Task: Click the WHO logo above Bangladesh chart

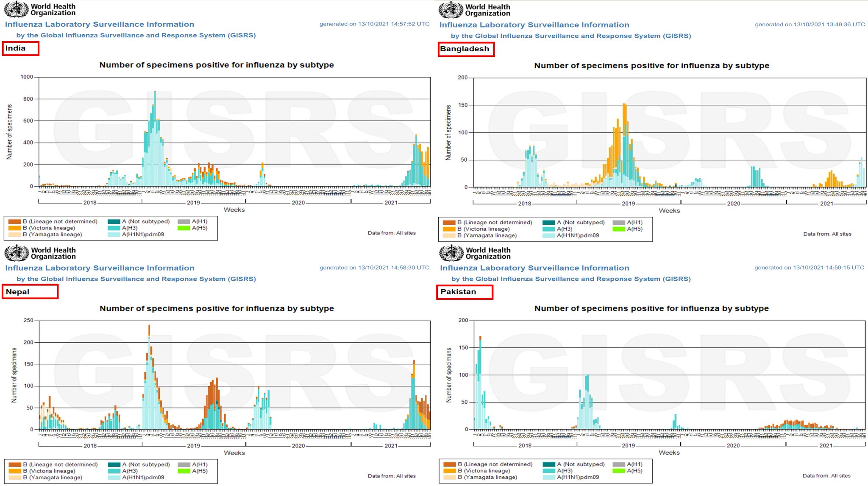Action: coord(451,9)
